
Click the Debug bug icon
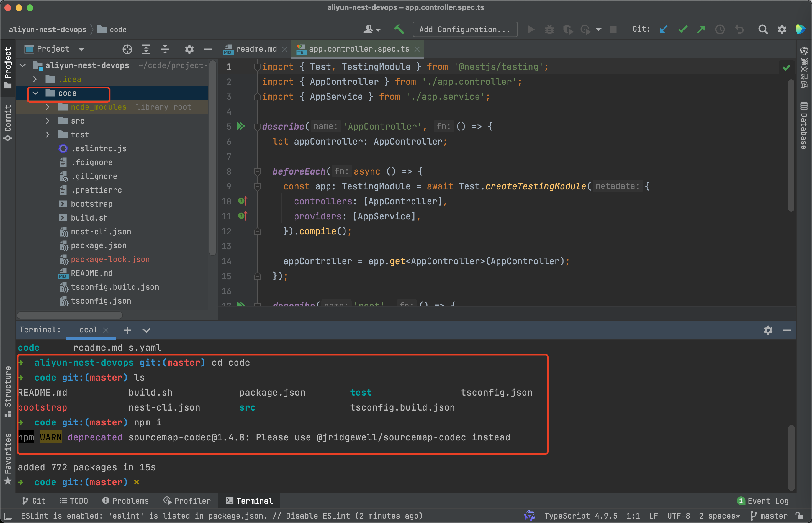point(549,30)
